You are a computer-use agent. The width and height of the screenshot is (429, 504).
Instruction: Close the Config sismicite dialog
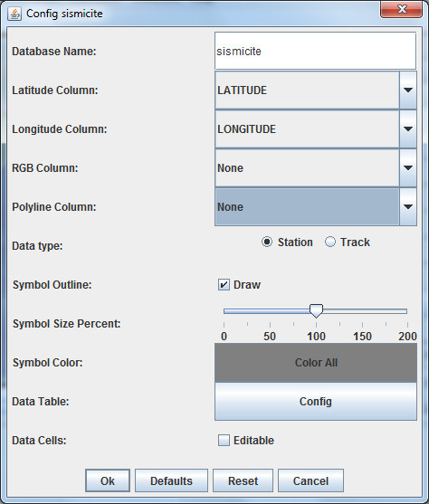click(x=401, y=9)
